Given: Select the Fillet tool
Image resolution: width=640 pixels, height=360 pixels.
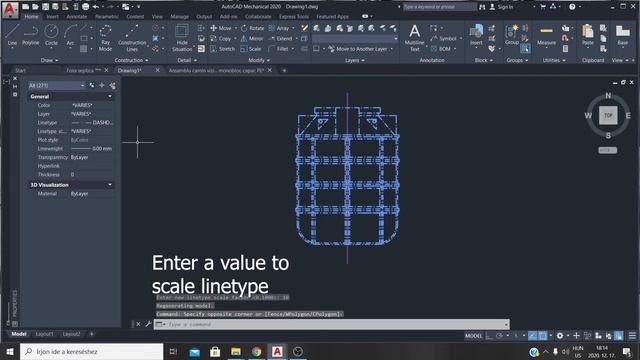Looking at the screenshot, I should [x=279, y=49].
